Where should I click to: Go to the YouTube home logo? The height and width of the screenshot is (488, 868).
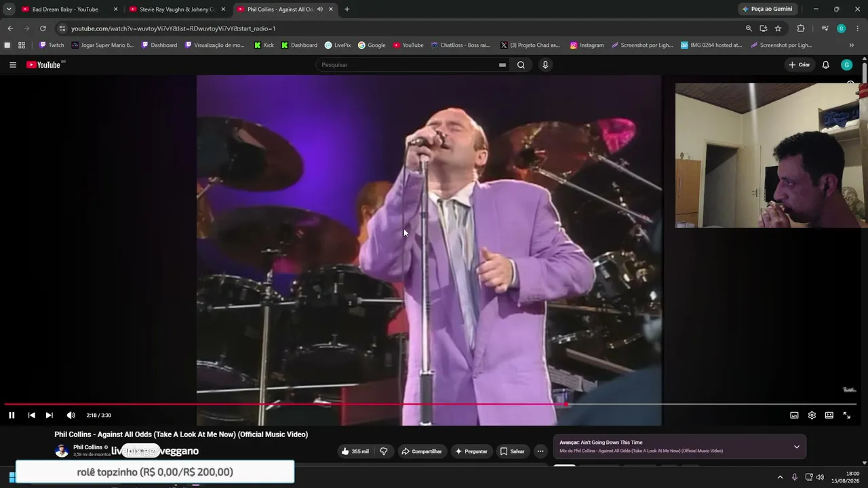44,65
